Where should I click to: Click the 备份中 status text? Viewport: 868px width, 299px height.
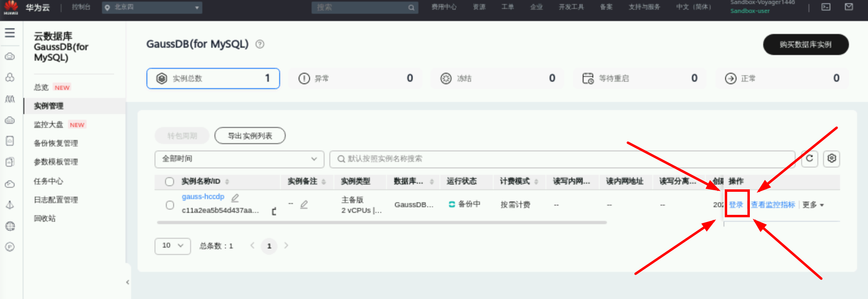pos(469,204)
